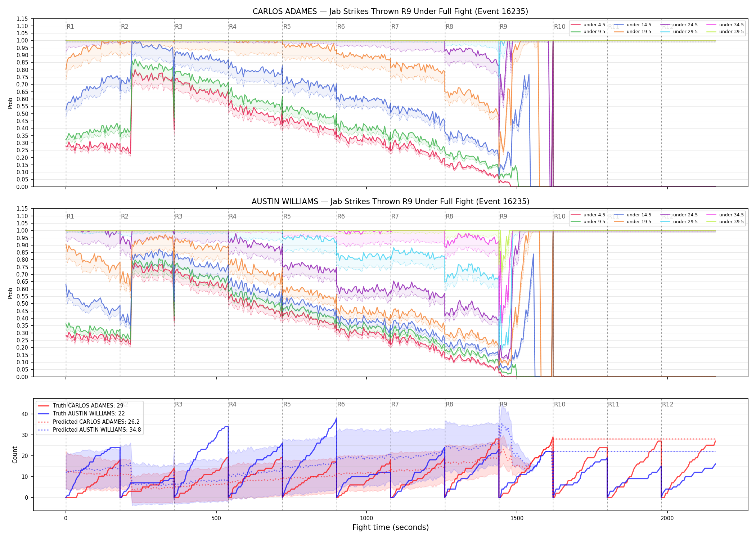The height and width of the screenshot is (540, 756).
Task: Click the 30 tick on Count axis
Action: click(25, 435)
